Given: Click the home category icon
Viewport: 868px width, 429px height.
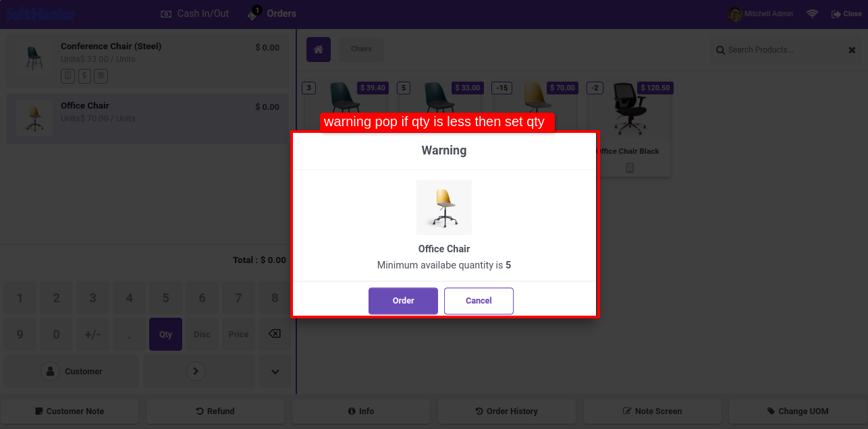Looking at the screenshot, I should click(x=319, y=49).
